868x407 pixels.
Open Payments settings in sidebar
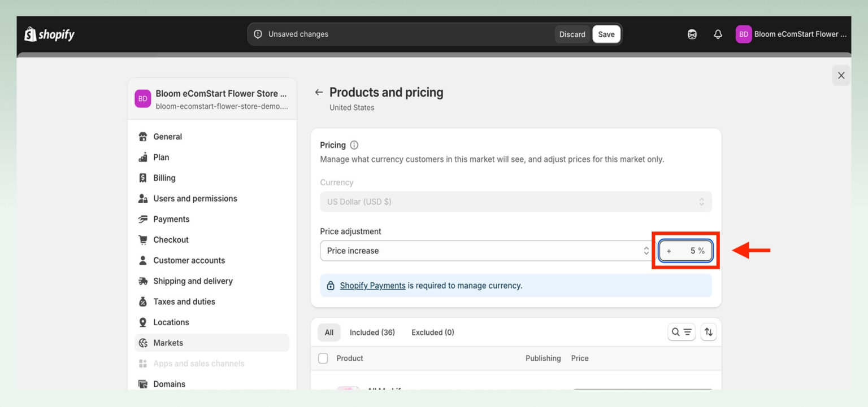pos(170,218)
